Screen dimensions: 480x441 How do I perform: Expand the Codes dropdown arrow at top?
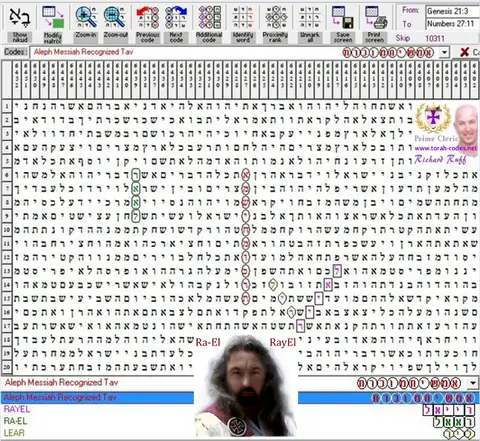[x=444, y=52]
